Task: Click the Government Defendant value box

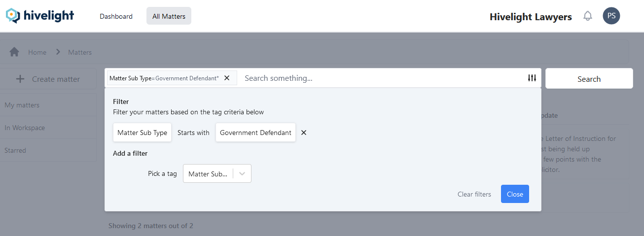Action: (255, 133)
